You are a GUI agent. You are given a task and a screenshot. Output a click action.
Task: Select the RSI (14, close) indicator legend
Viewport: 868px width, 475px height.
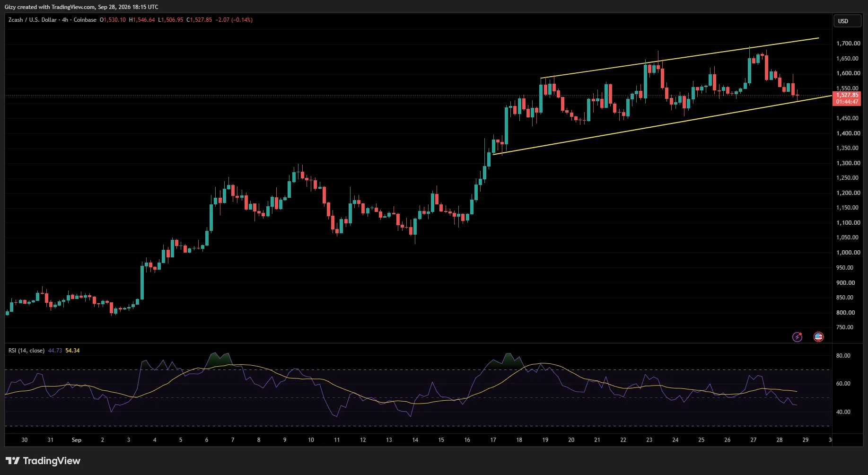coord(26,351)
